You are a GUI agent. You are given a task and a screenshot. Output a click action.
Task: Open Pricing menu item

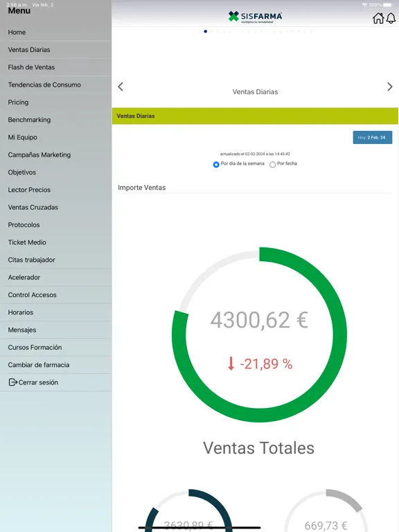pyautogui.click(x=55, y=103)
